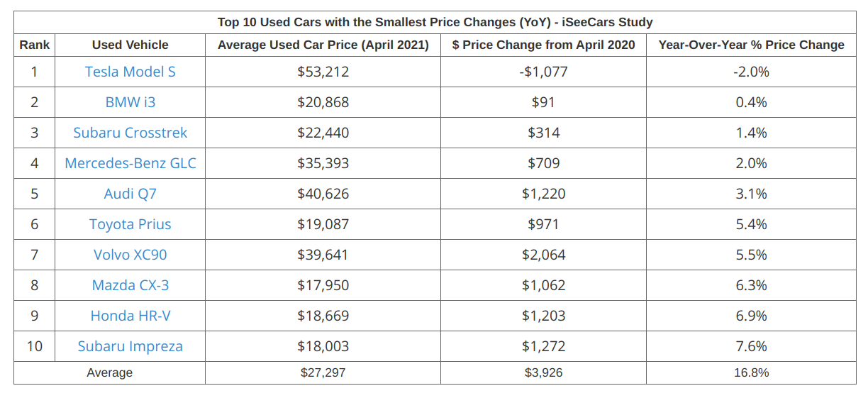Click the Rank column header
Screen dimensions: 868x398
point(35,45)
